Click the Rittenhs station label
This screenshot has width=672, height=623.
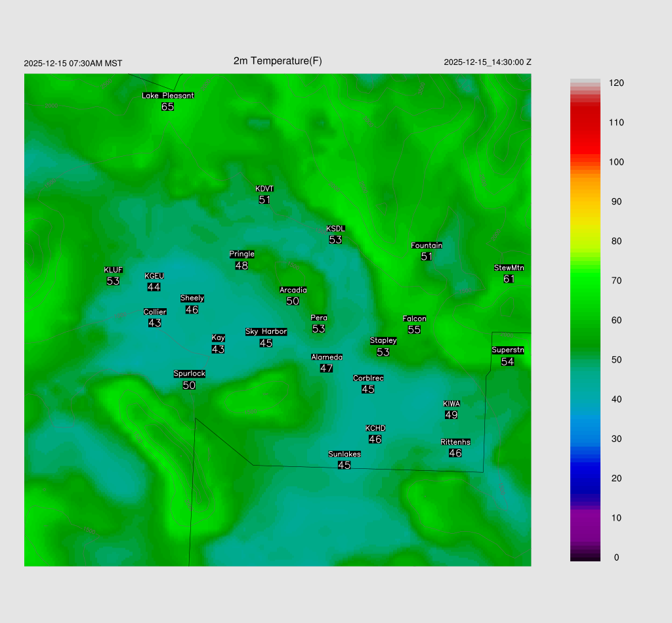click(x=455, y=443)
